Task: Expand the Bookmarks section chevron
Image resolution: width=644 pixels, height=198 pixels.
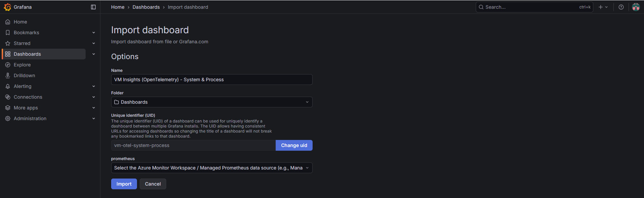Action: click(x=94, y=33)
